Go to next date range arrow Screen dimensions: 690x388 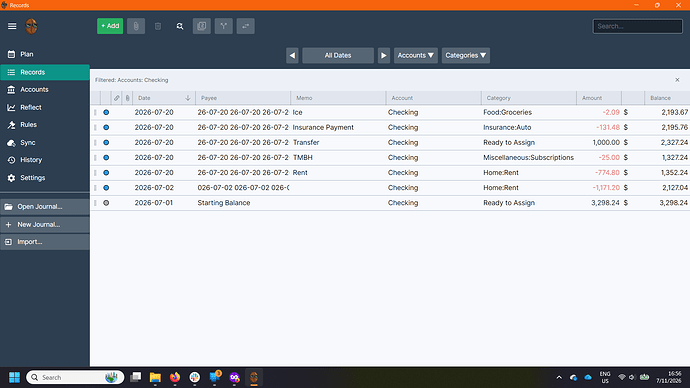pos(384,55)
